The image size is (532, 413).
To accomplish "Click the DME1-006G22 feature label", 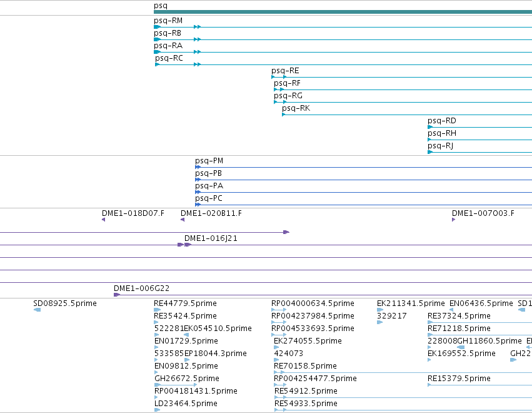I will [141, 288].
